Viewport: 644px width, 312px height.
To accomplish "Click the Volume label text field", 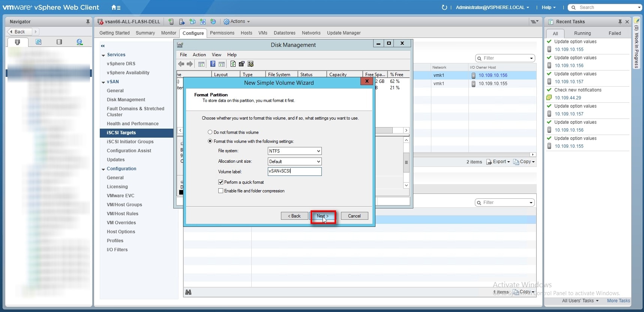I will coord(294,171).
